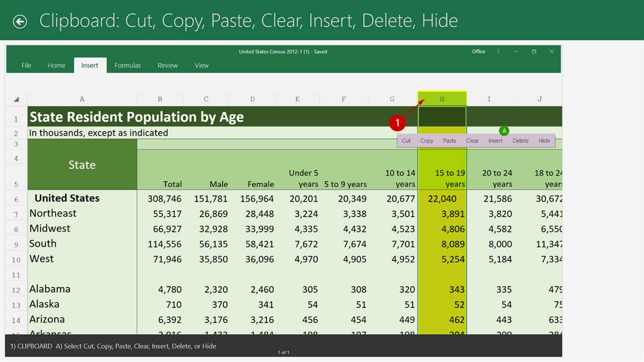This screenshot has height=362, width=644.
Task: Click the red step 1 marker
Action: tap(397, 123)
